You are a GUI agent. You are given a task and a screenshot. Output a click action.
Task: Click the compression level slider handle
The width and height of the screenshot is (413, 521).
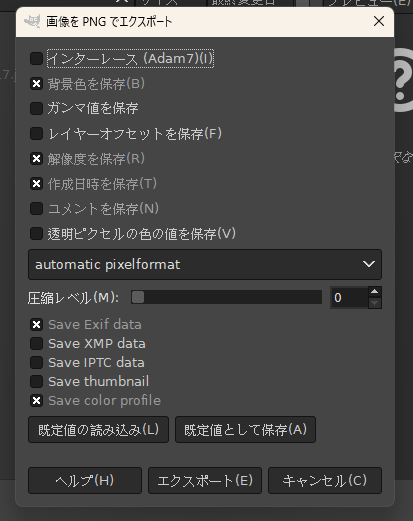point(138,297)
